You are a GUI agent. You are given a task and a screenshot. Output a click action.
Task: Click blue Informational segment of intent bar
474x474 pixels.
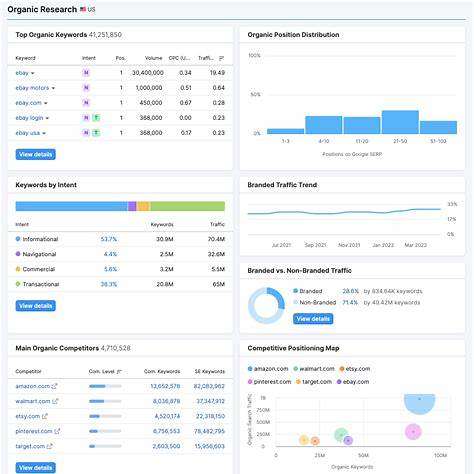point(72,206)
